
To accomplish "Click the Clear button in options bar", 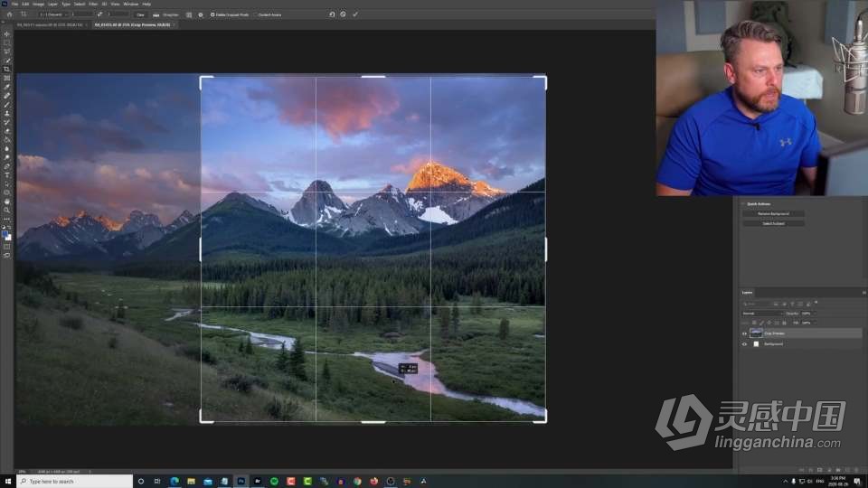I will 141,15.
